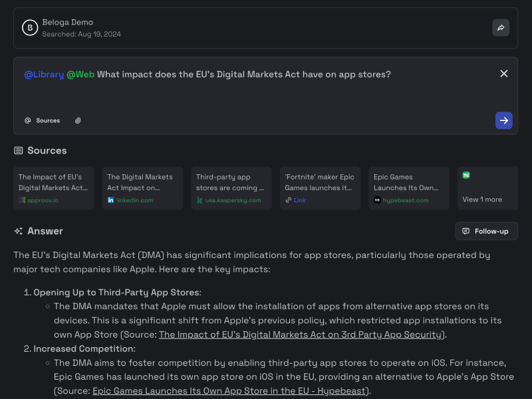The height and width of the screenshot is (399, 532).
Task: Click the @Library tag in the query
Action: (44, 74)
